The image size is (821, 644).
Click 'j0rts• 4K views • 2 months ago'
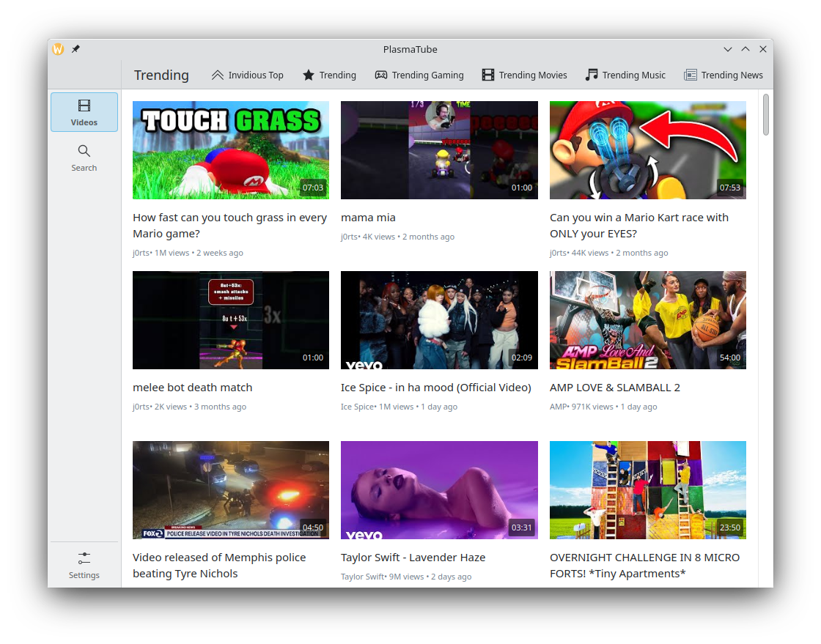click(397, 237)
